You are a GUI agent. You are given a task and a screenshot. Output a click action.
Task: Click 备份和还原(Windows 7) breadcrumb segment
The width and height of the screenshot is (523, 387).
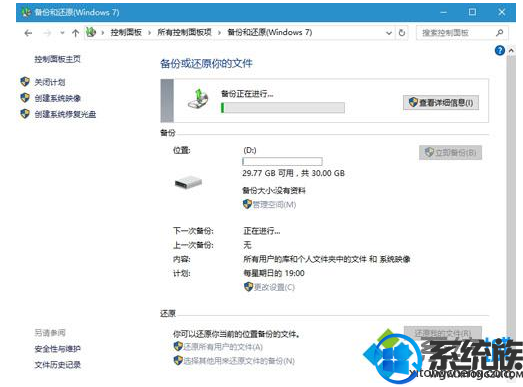click(270, 32)
